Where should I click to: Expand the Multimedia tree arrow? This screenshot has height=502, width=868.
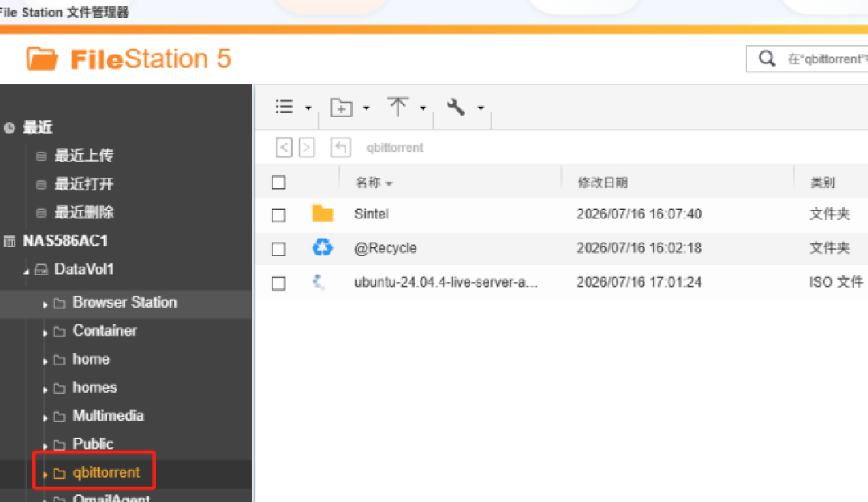click(45, 418)
